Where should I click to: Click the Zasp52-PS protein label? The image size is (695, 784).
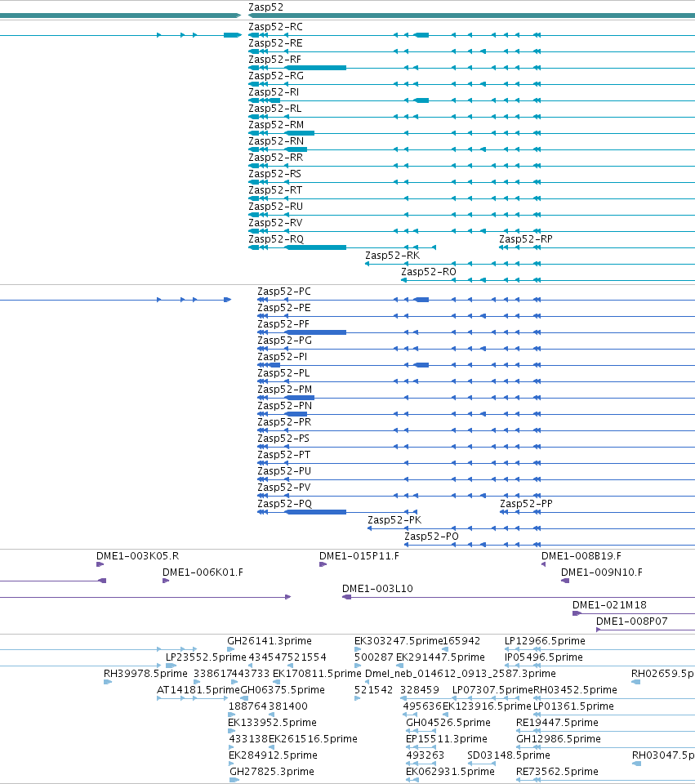(283, 439)
